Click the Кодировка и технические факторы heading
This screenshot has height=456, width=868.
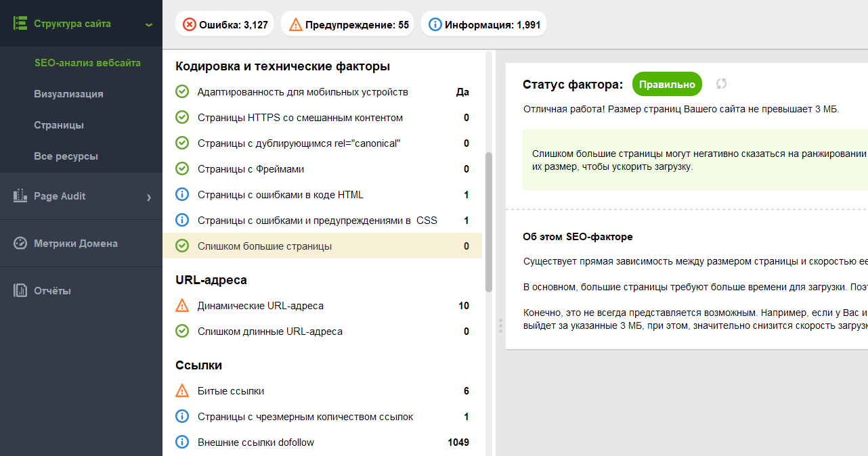[282, 66]
